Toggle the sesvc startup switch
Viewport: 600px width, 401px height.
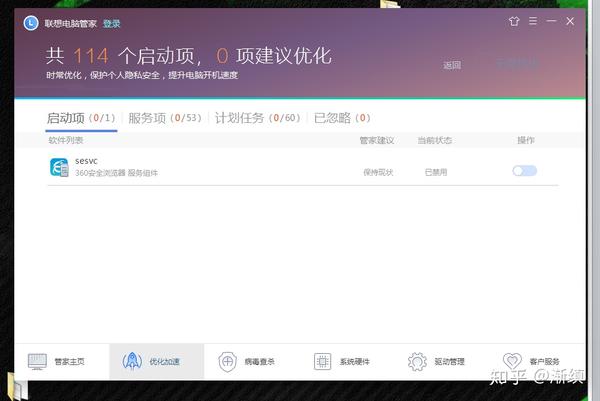(x=525, y=171)
